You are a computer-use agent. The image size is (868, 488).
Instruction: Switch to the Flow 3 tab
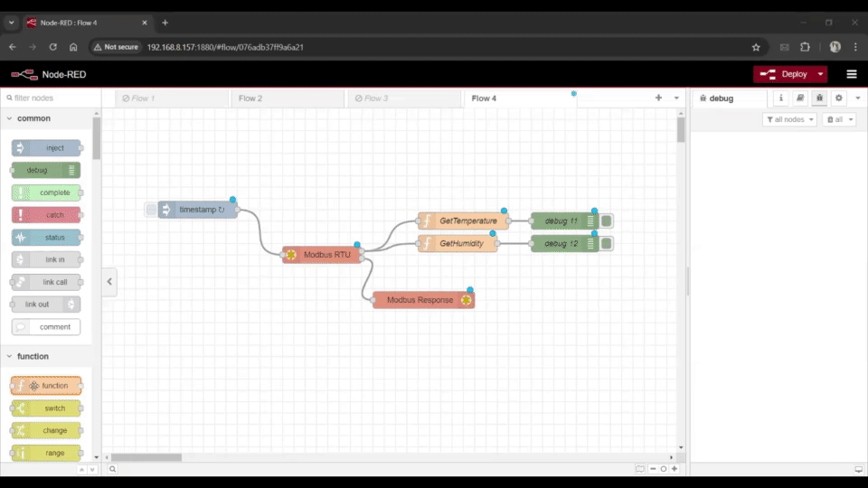point(404,99)
